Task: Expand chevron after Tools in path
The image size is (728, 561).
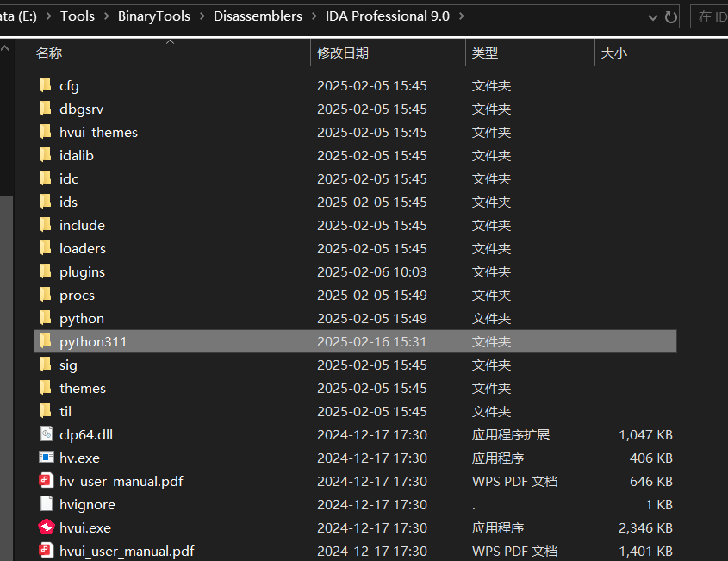Action: click(x=106, y=16)
